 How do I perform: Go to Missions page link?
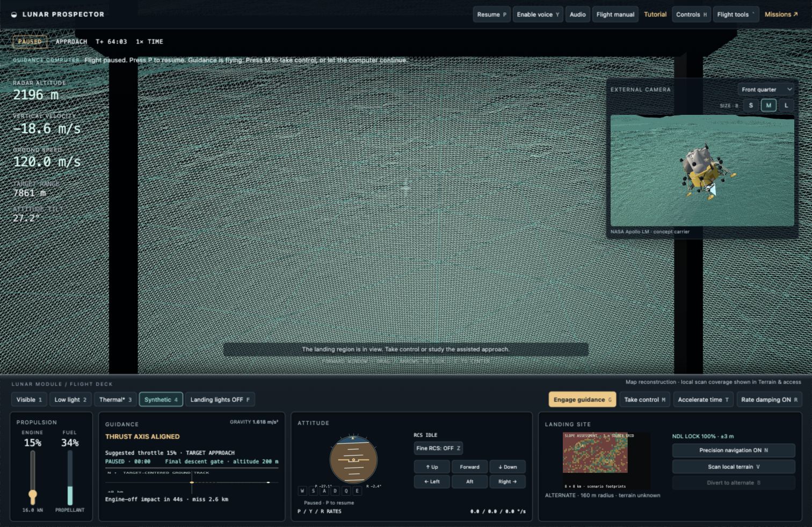click(x=781, y=14)
